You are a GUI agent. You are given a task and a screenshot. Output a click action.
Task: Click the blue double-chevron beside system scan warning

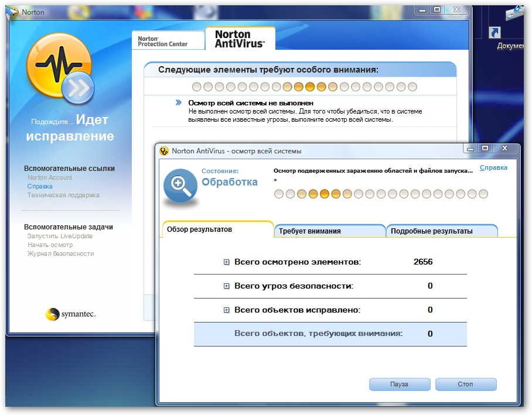coord(179,102)
